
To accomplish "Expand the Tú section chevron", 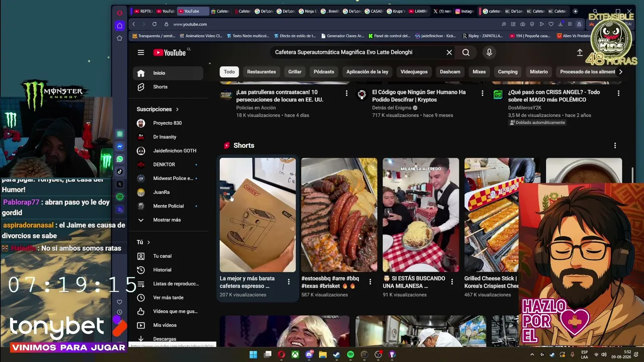I will tap(148, 242).
